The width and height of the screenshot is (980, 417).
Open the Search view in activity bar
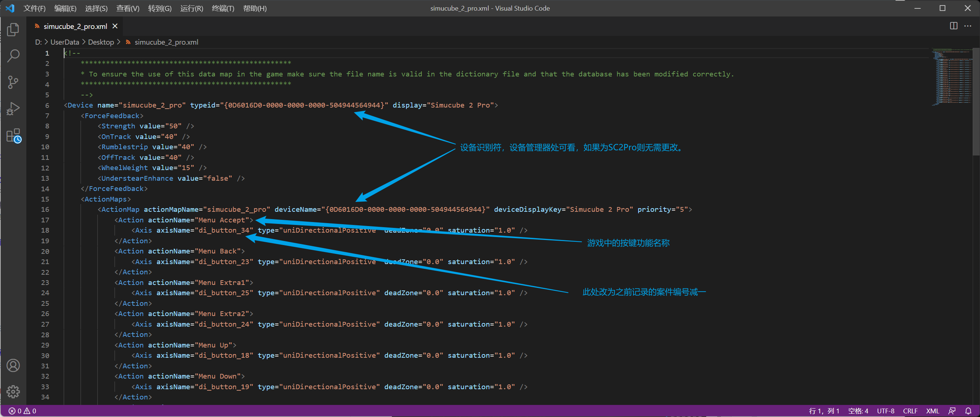[x=13, y=56]
